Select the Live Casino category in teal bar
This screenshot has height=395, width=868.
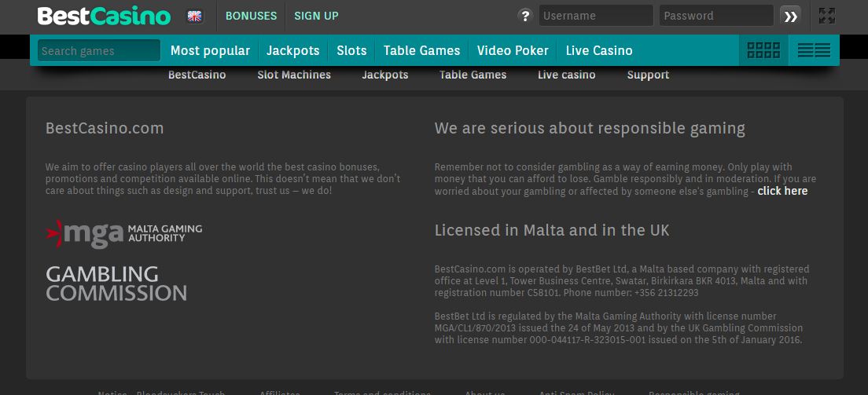pyautogui.click(x=599, y=51)
